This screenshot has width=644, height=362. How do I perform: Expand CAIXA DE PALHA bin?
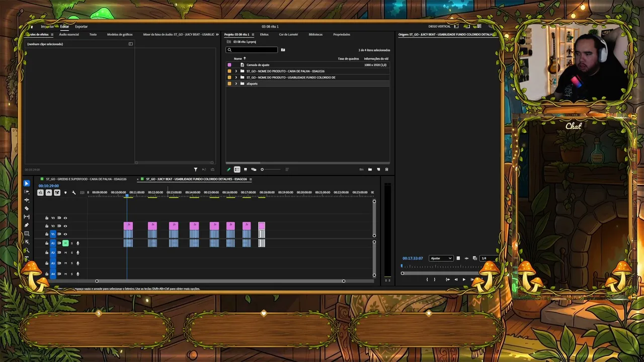[x=236, y=71]
